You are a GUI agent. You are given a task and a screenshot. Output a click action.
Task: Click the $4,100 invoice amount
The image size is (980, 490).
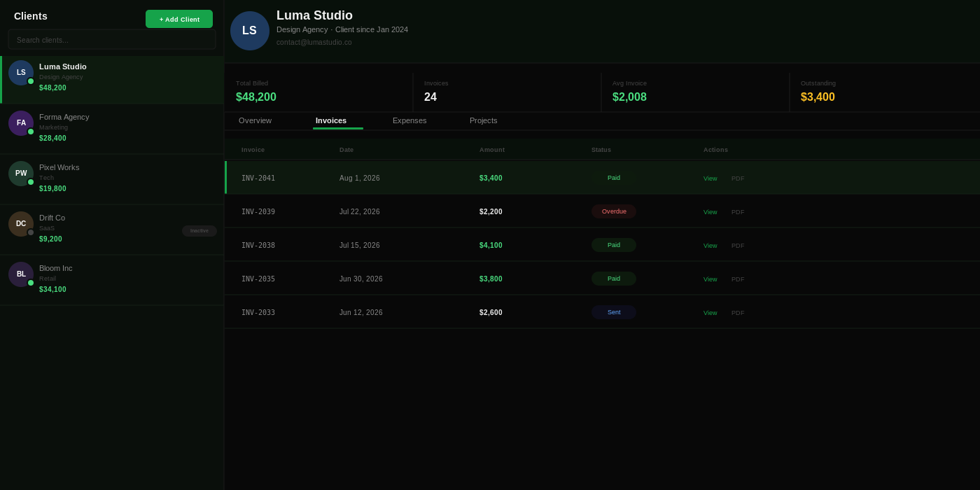pos(491,246)
